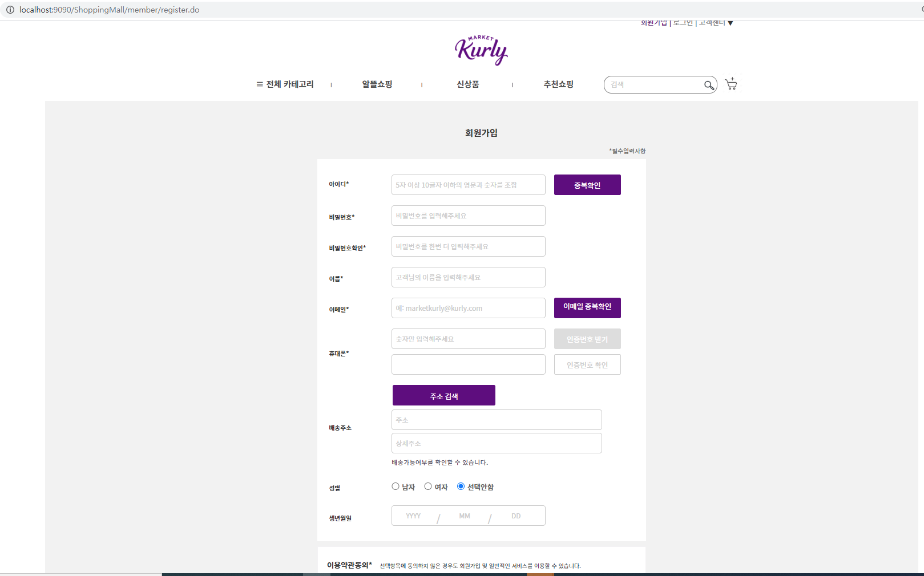Viewport: 924px width, 576px height.
Task: Click the 이메일 중복확인 button
Action: pyautogui.click(x=587, y=307)
